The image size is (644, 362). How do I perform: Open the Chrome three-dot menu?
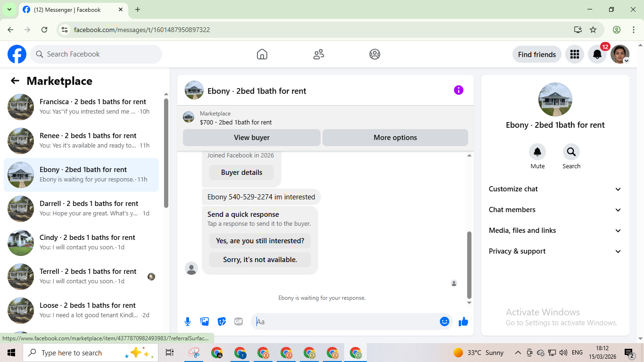pos(634,30)
